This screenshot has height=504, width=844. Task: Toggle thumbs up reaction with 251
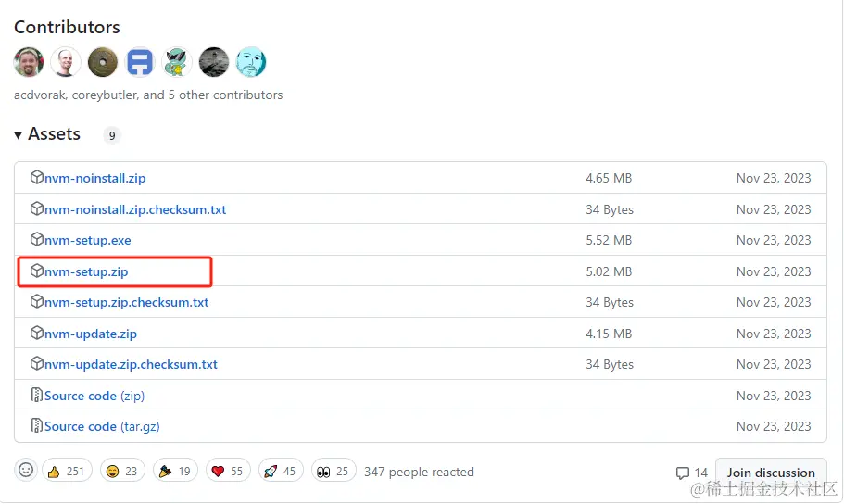68,472
